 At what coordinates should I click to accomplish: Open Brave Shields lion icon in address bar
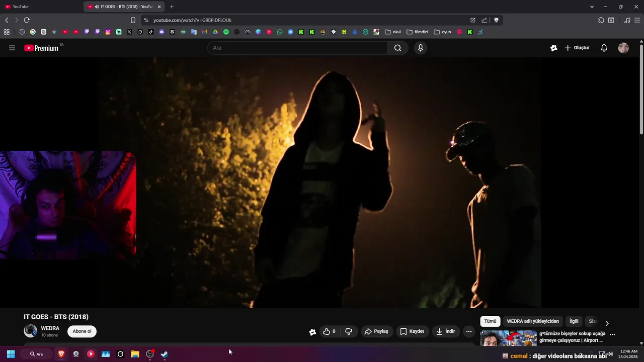(x=496, y=20)
